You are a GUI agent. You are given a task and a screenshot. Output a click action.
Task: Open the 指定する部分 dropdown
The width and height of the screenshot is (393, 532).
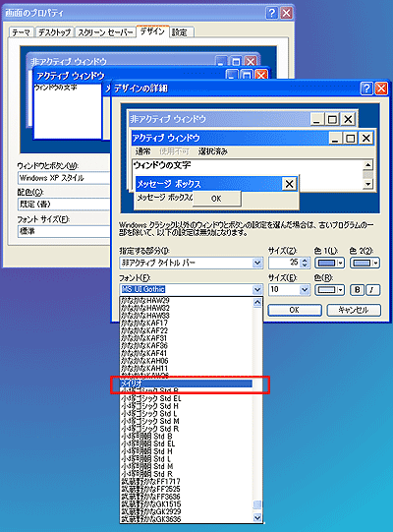257,263
